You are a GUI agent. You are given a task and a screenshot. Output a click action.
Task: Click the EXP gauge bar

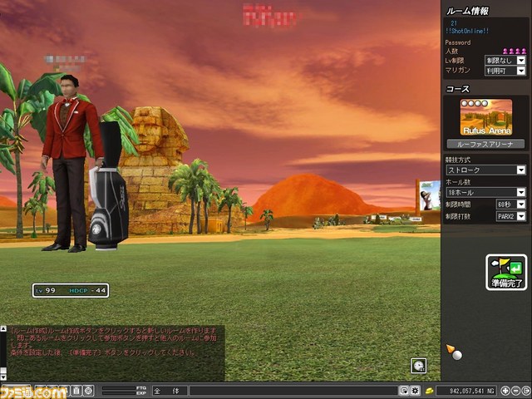(x=119, y=393)
